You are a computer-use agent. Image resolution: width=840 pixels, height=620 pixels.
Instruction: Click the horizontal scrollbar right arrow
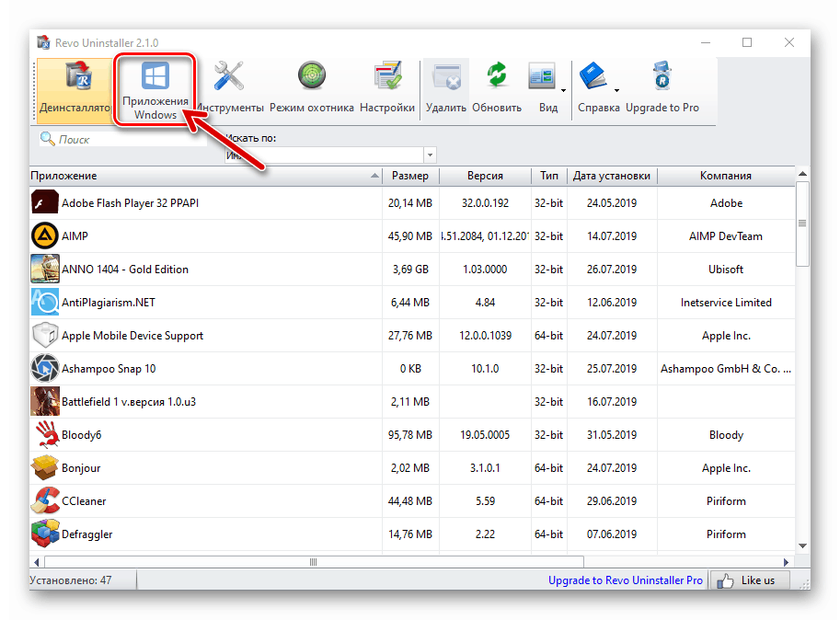786,562
